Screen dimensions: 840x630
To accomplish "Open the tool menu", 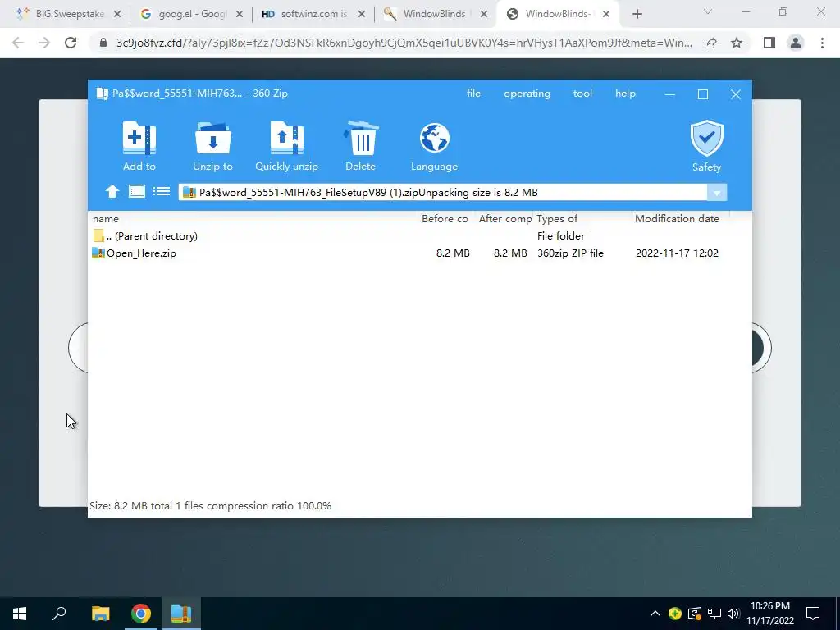I will pyautogui.click(x=582, y=94).
